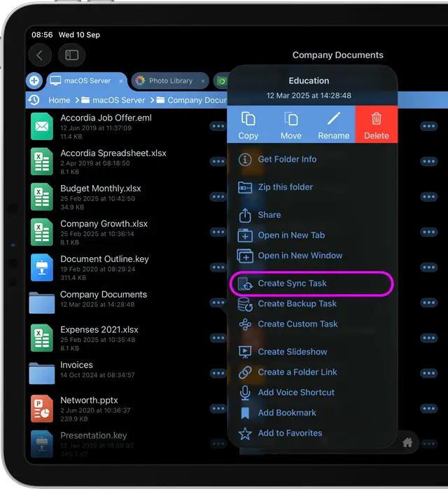This screenshot has width=448, height=489.
Task: Select Add Voice Shortcut
Action: pyautogui.click(x=296, y=392)
